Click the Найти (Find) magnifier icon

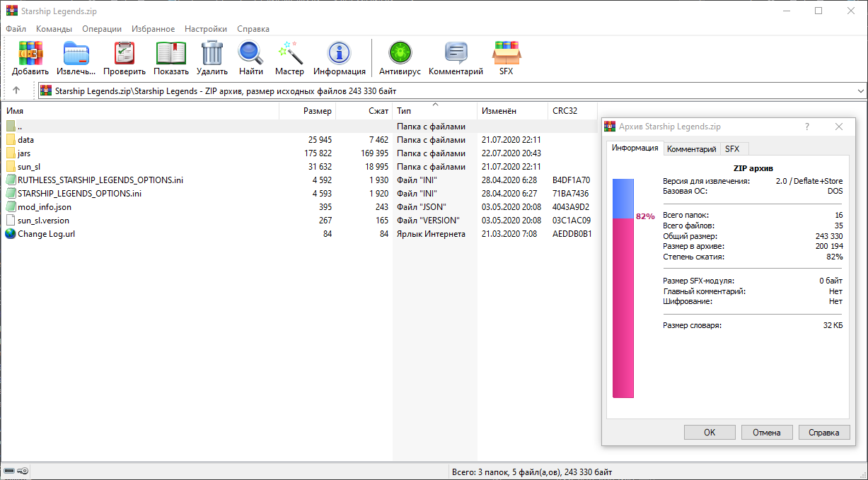click(250, 53)
